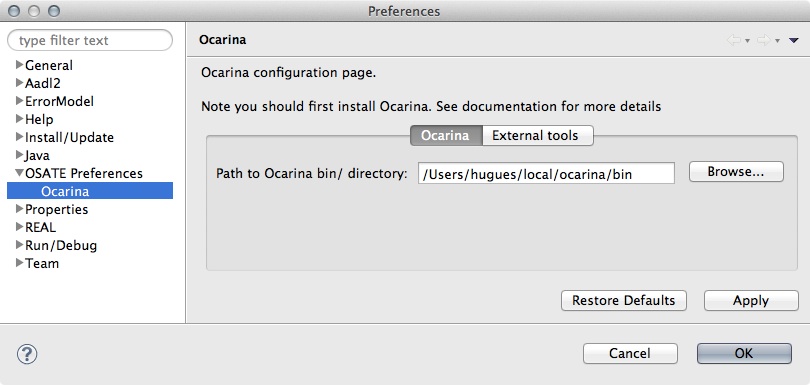Select Java in preferences tree

pyautogui.click(x=37, y=156)
